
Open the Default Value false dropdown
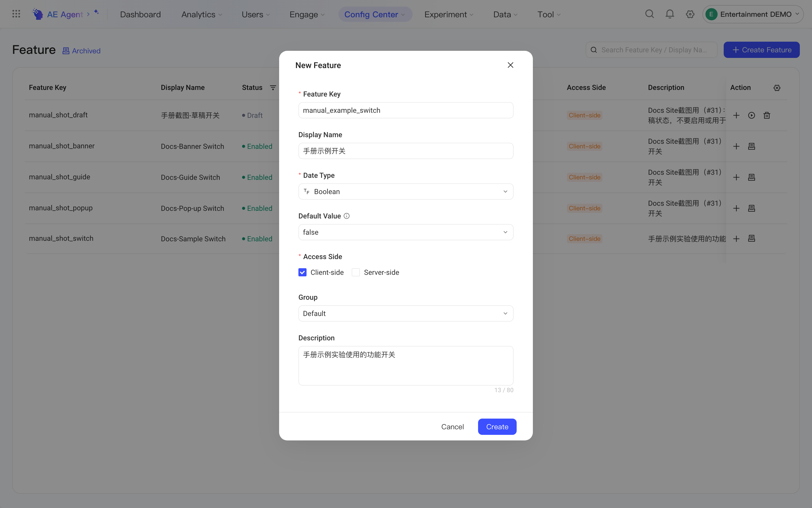[x=406, y=232]
